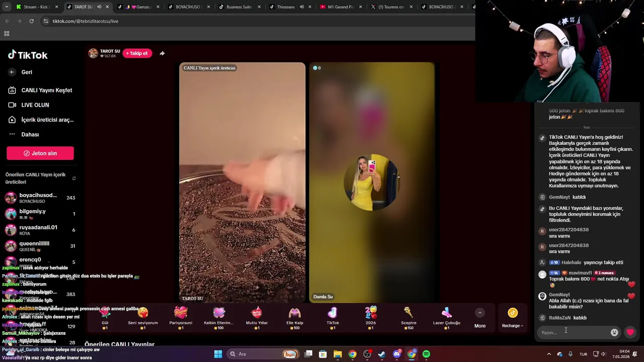Screen dimensions: 644x362
Task: Switch to M1 Garand YouTube tab
Action: click(x=341, y=7)
